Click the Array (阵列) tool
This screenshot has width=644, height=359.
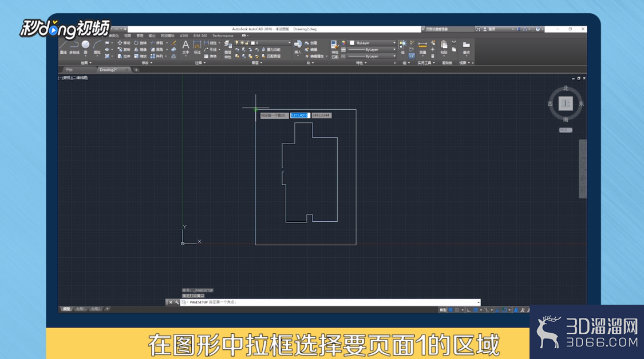pyautogui.click(x=156, y=56)
